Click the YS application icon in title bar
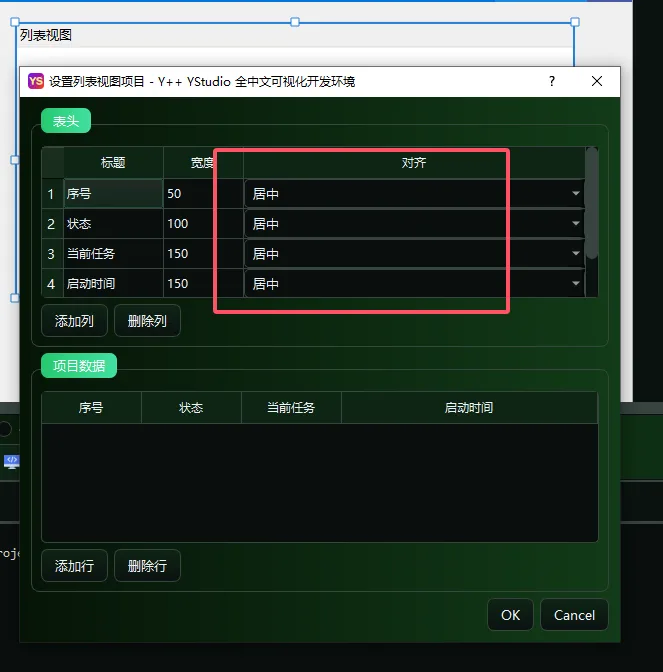 click(36, 81)
